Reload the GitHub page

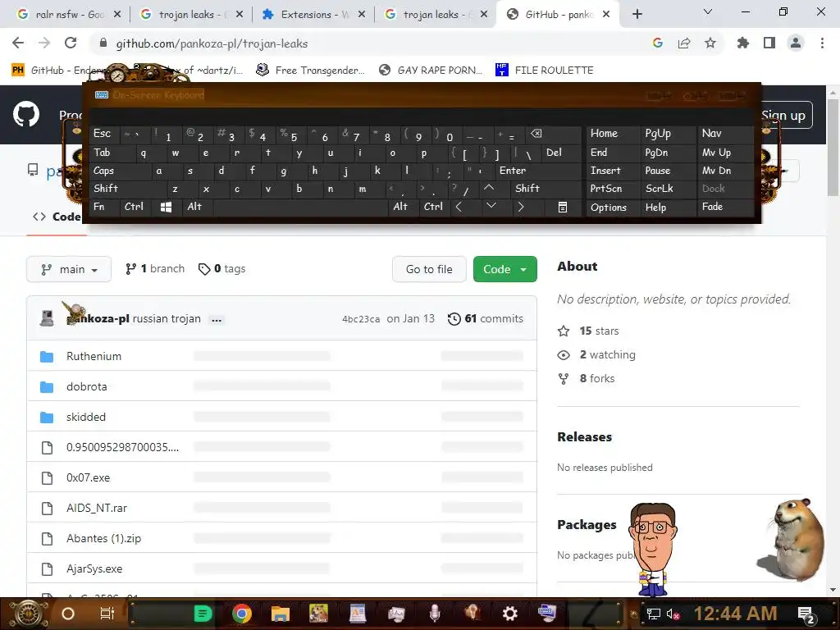[71, 43]
